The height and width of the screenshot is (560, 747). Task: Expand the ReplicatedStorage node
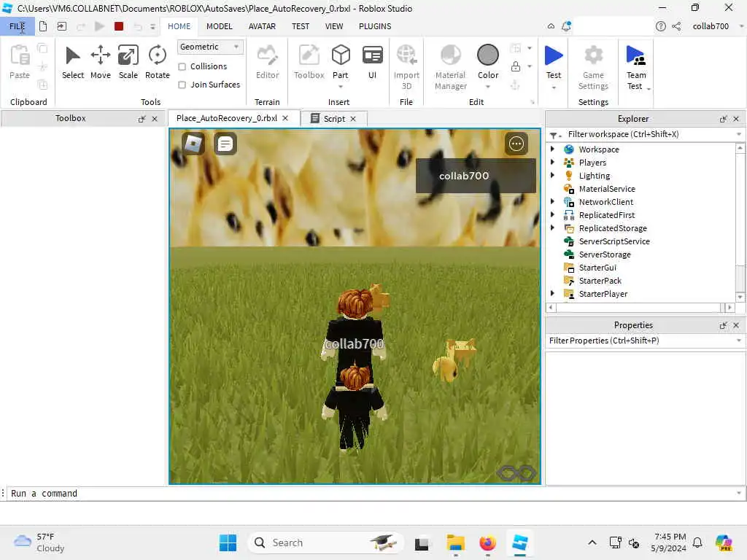552,227
